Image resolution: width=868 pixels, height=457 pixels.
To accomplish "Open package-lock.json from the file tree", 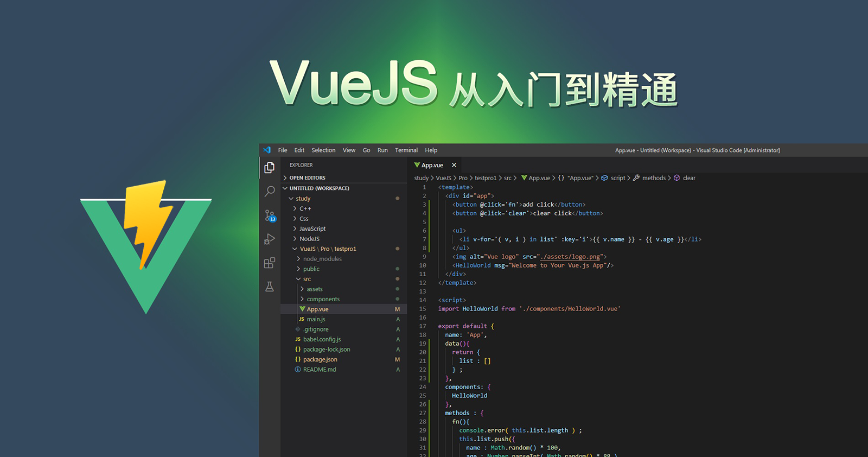I will pos(343,350).
